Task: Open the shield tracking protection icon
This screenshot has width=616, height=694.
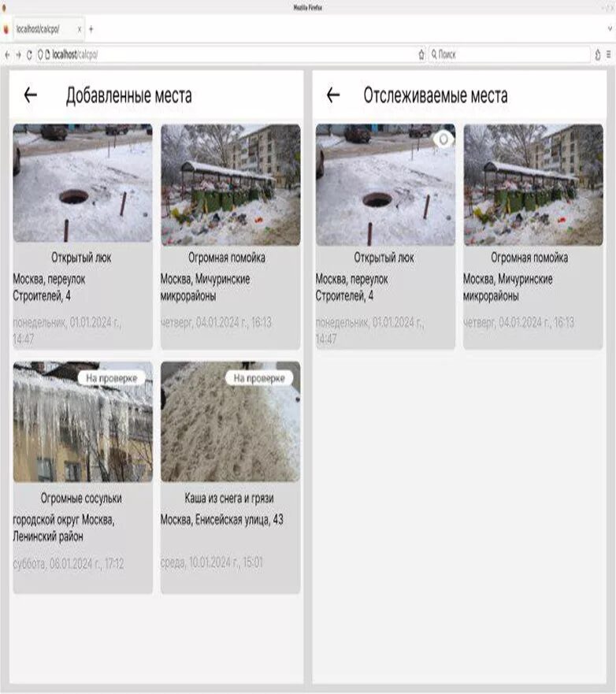Action: (40, 55)
